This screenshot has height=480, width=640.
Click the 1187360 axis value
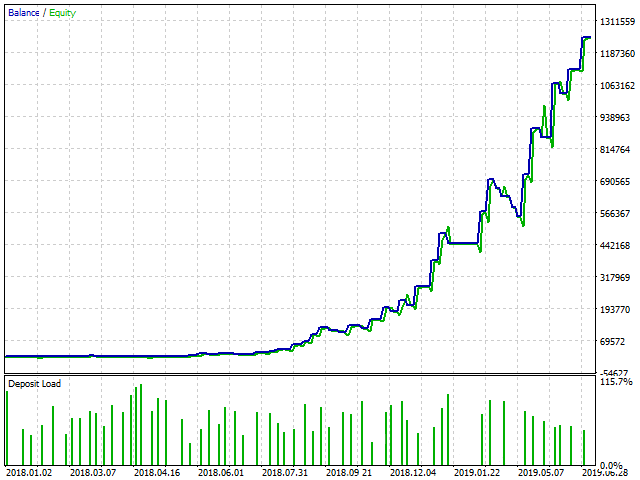coord(617,53)
